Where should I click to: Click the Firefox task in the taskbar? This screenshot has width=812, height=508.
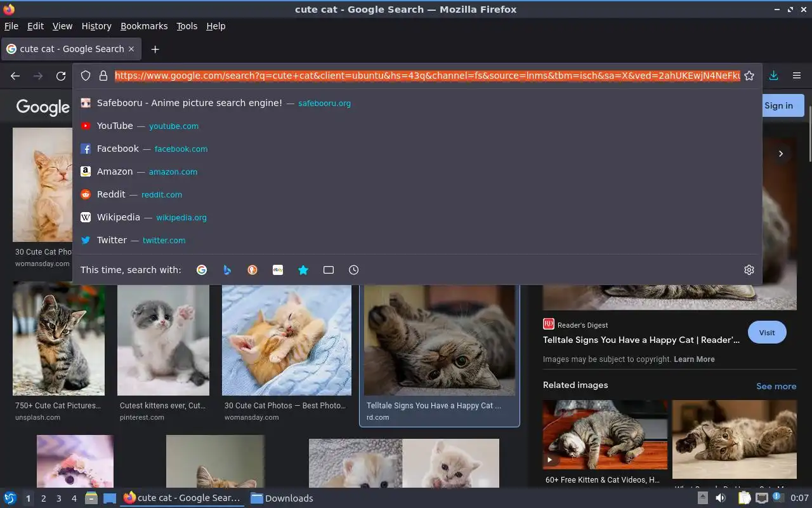[x=183, y=498]
